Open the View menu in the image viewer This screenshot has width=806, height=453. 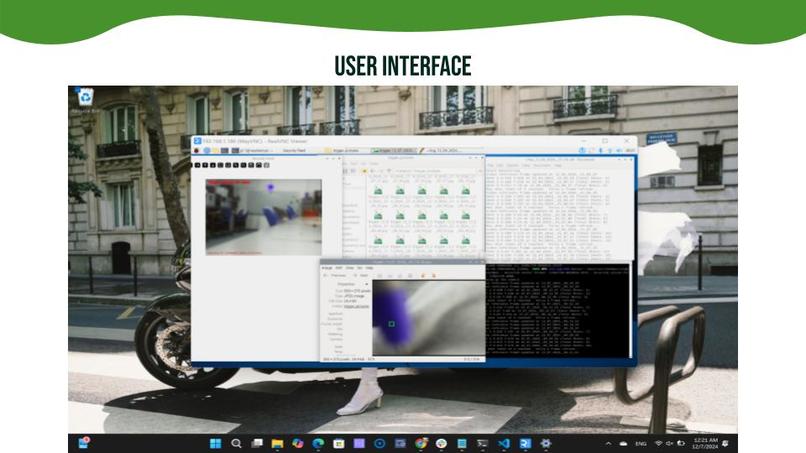350,268
